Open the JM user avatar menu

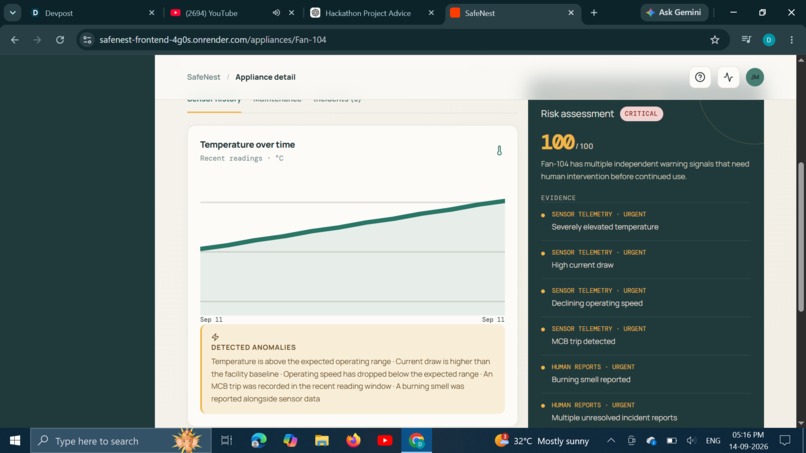point(755,77)
